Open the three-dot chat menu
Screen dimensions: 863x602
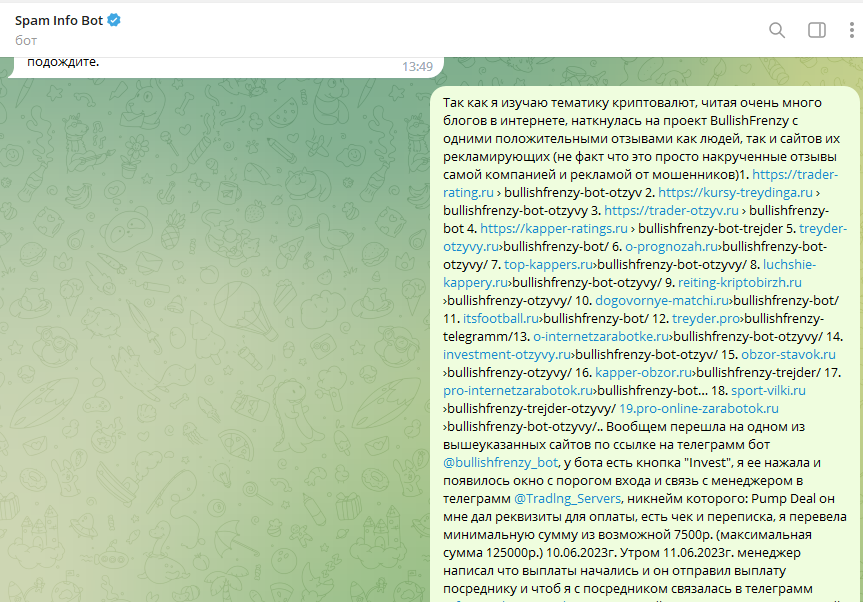pos(851,30)
